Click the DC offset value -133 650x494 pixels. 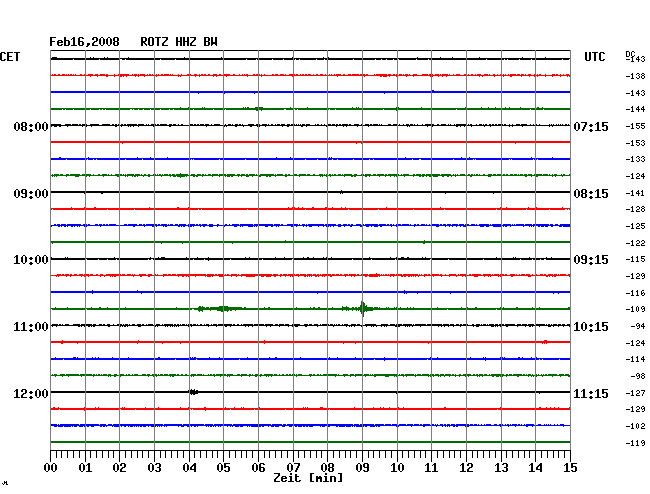pyautogui.click(x=635, y=159)
